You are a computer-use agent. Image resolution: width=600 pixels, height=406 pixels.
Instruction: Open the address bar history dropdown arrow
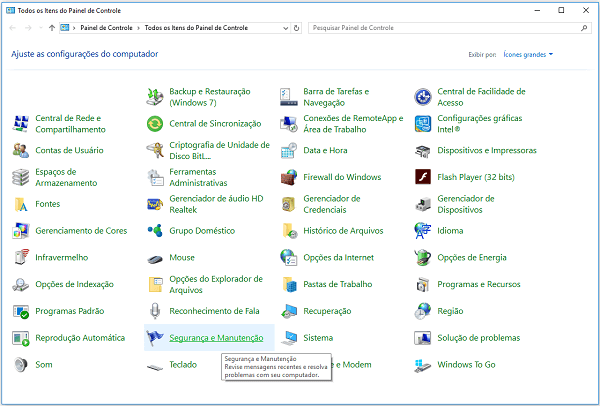tap(287, 29)
